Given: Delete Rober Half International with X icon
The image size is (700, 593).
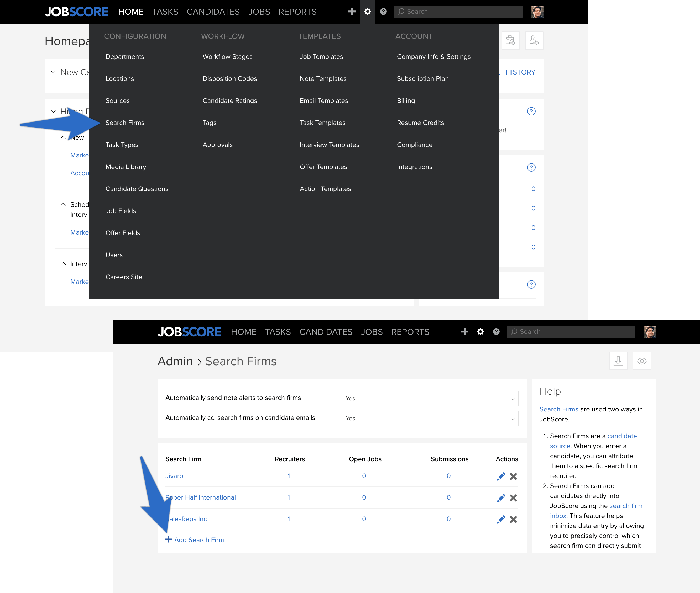Looking at the screenshot, I should [x=513, y=498].
